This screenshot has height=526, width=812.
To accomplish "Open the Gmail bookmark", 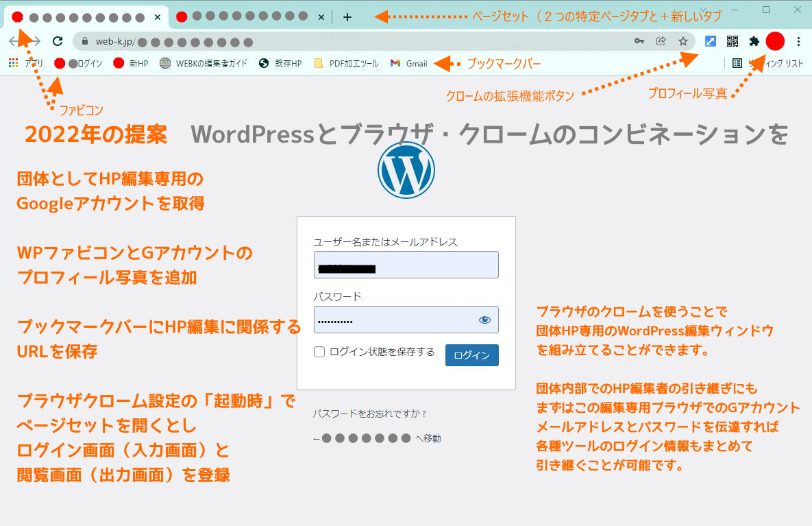I will point(409,63).
